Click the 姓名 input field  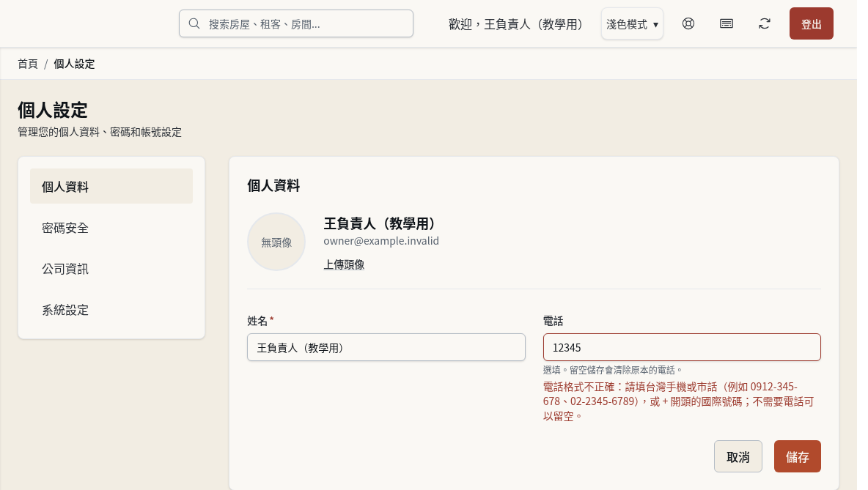click(386, 347)
